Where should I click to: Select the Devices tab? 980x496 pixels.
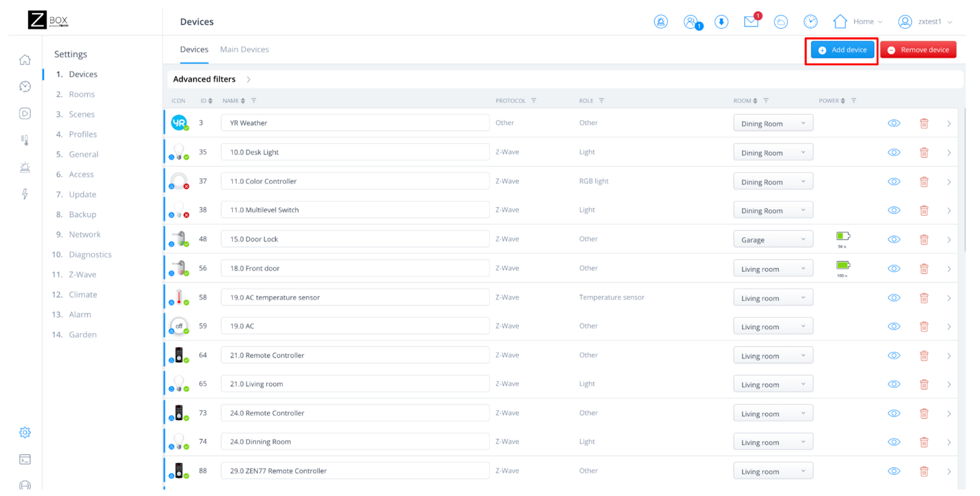pyautogui.click(x=194, y=50)
